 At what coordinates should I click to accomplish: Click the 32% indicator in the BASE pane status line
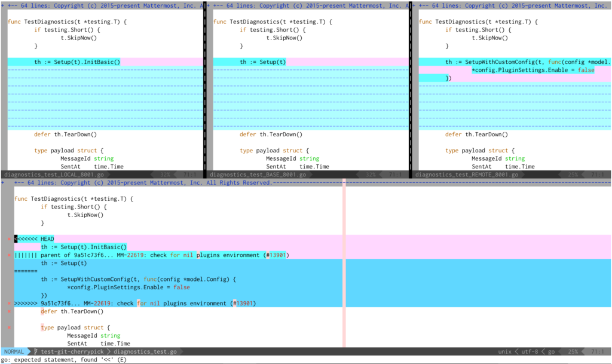pyautogui.click(x=371, y=175)
